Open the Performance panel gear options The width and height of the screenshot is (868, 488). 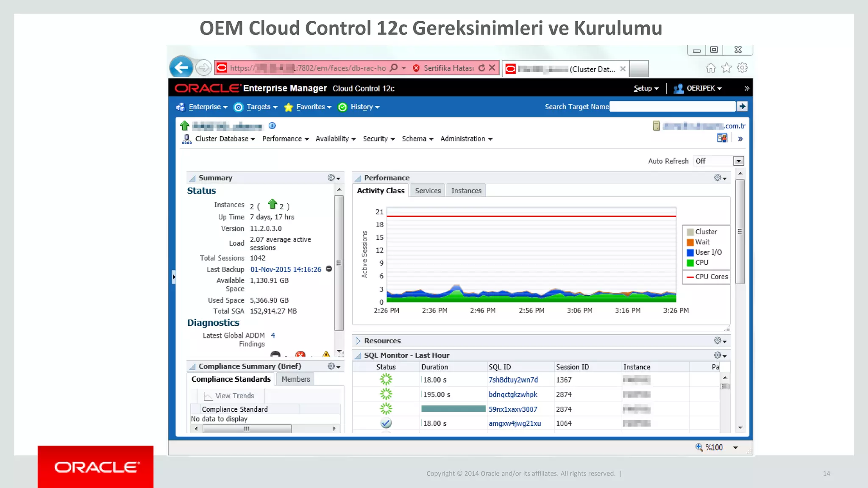pyautogui.click(x=720, y=178)
